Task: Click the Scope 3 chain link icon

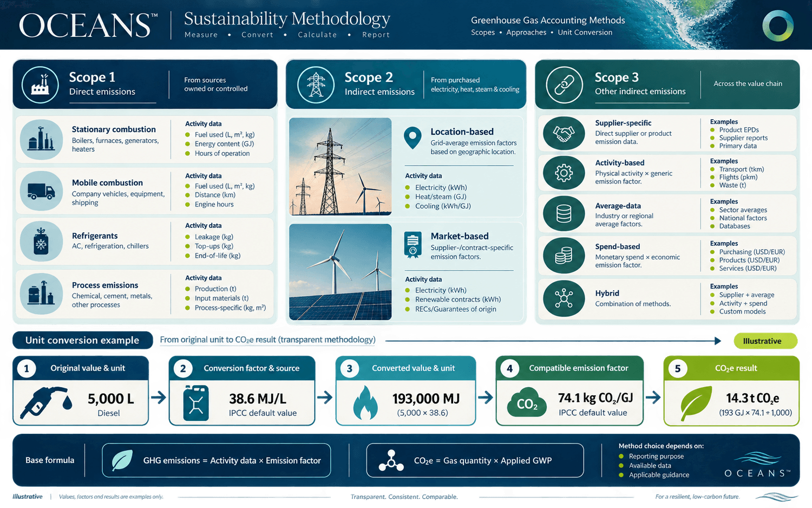Action: pyautogui.click(x=564, y=85)
